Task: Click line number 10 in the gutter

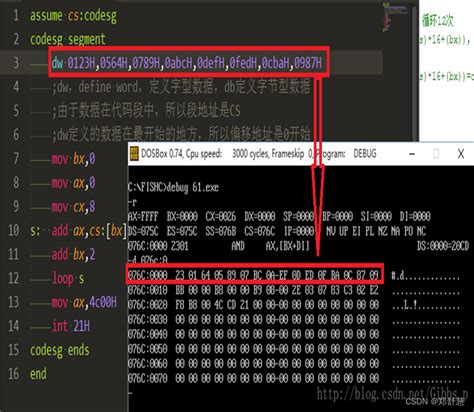Action: coord(13,231)
